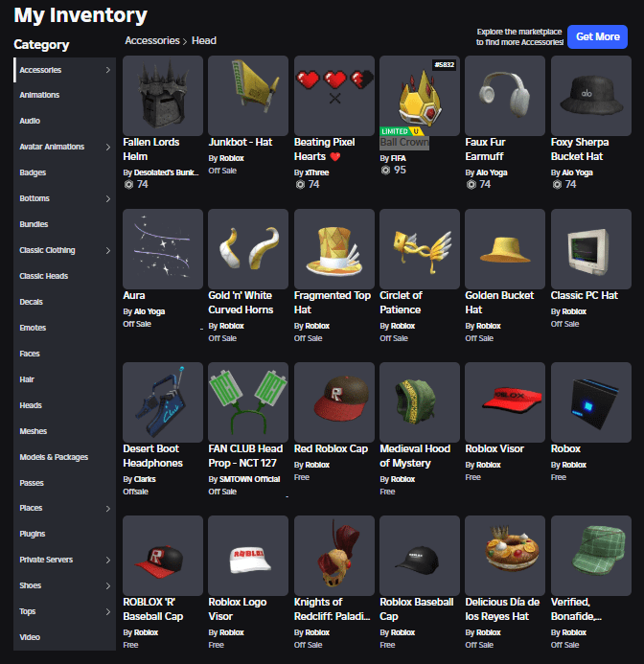The height and width of the screenshot is (664, 644).
Task: Open Foxy Sherpa Bucket Hat image
Action: 591,96
